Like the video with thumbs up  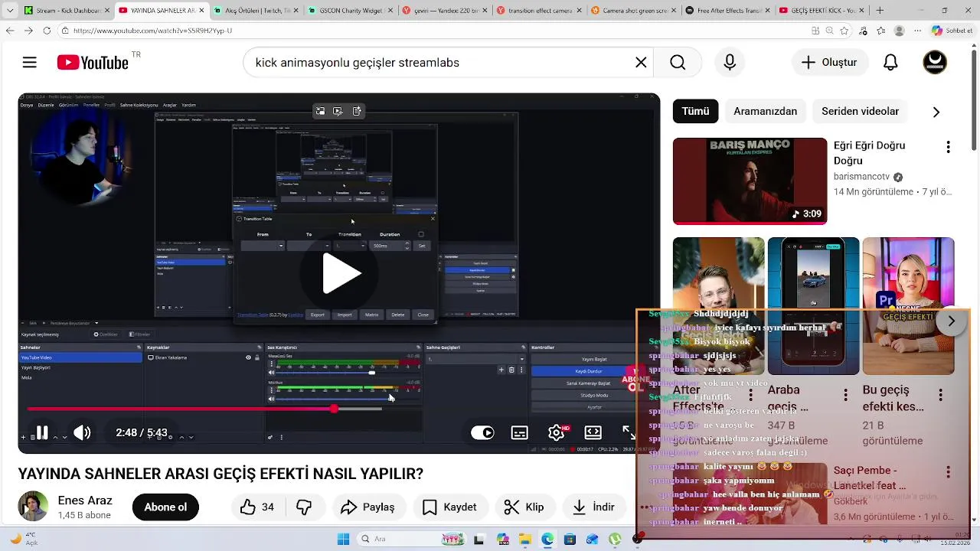click(x=258, y=507)
